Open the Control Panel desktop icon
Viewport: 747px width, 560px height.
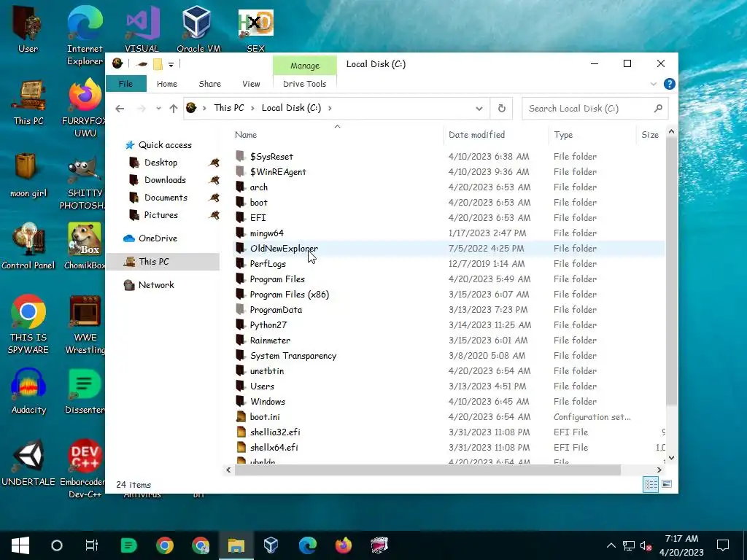tap(28, 246)
